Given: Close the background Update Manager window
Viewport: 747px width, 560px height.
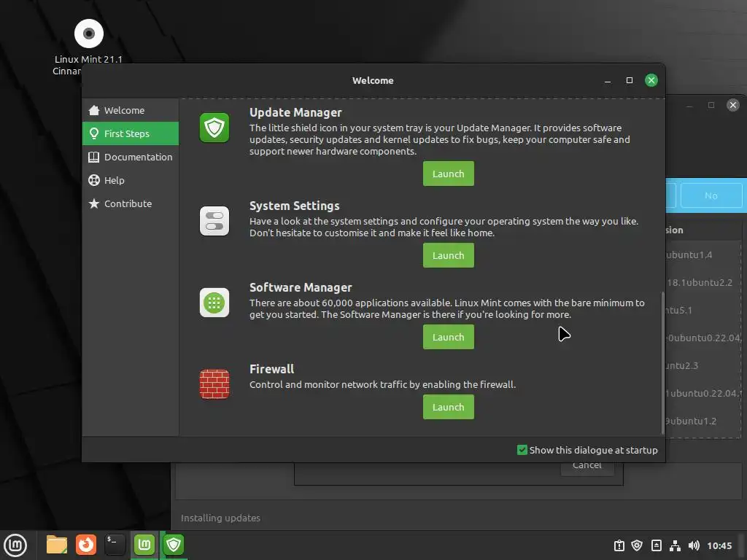Looking at the screenshot, I should point(733,105).
